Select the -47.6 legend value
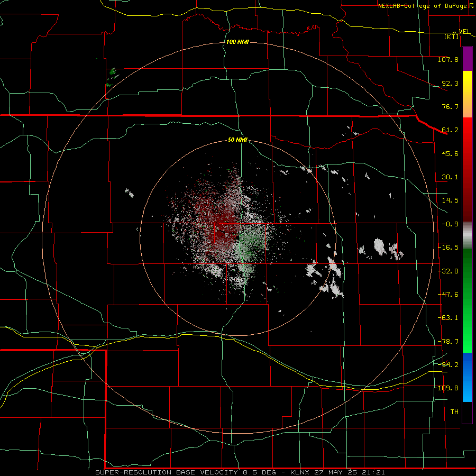 point(448,295)
